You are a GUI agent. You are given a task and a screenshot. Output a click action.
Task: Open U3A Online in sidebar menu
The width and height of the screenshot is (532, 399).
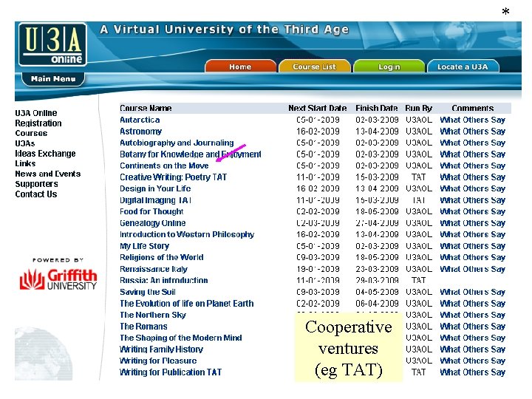click(36, 113)
